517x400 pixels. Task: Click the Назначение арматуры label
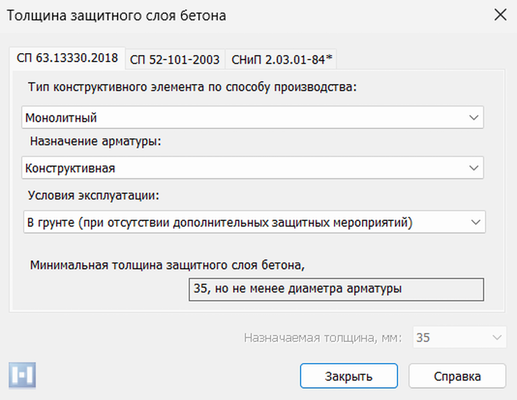95,141
